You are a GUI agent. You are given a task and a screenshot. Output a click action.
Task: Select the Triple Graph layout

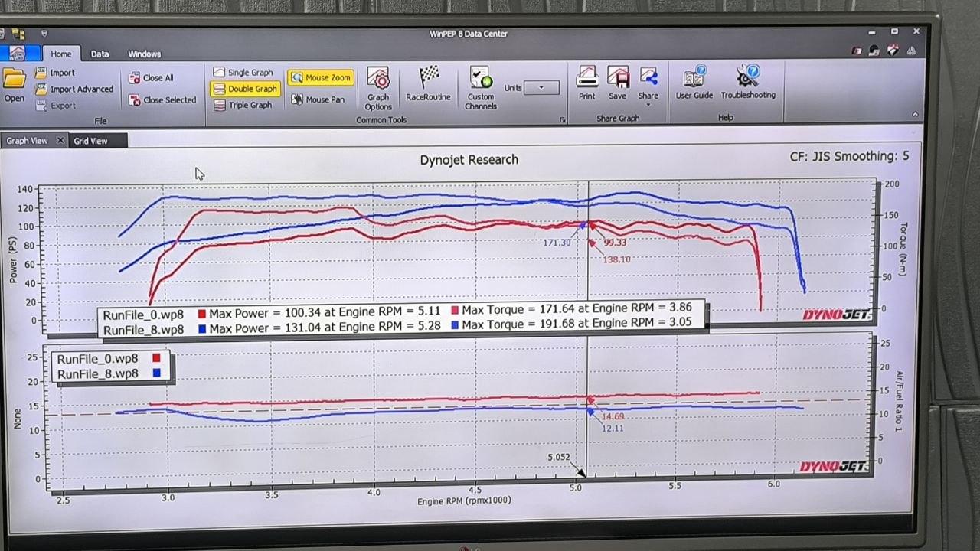(243, 105)
